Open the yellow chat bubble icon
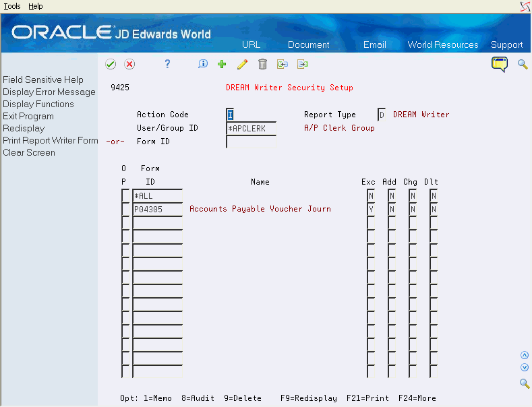Screen dimensions: 532x407 (500, 65)
